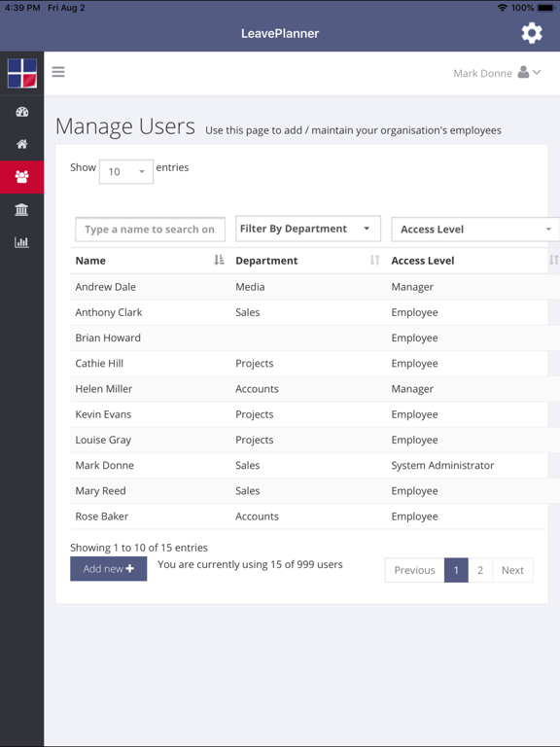Sort table by Department column sort icon
The image size is (560, 747).
(374, 260)
